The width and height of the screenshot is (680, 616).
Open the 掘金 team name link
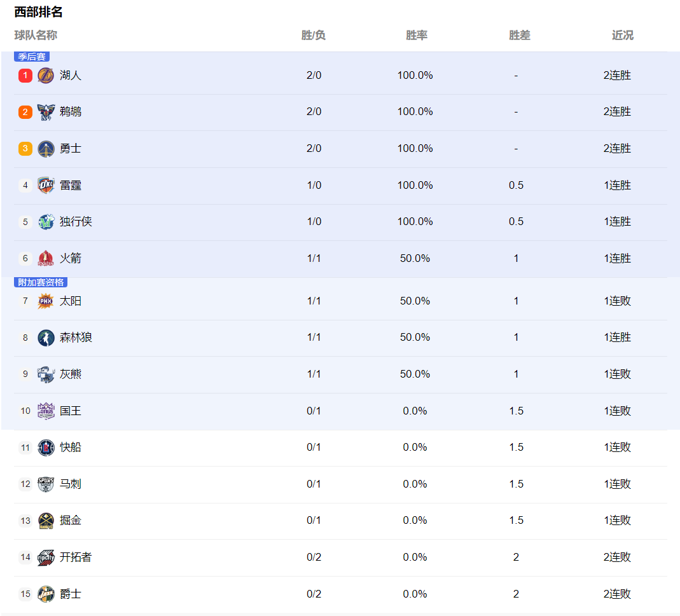pos(70,521)
